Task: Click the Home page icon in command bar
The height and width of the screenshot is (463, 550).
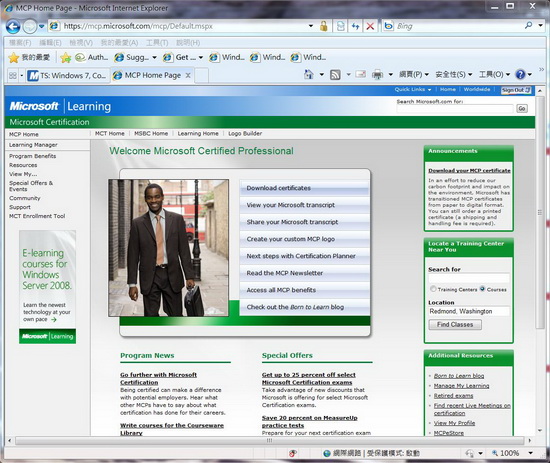Action: [x=309, y=74]
